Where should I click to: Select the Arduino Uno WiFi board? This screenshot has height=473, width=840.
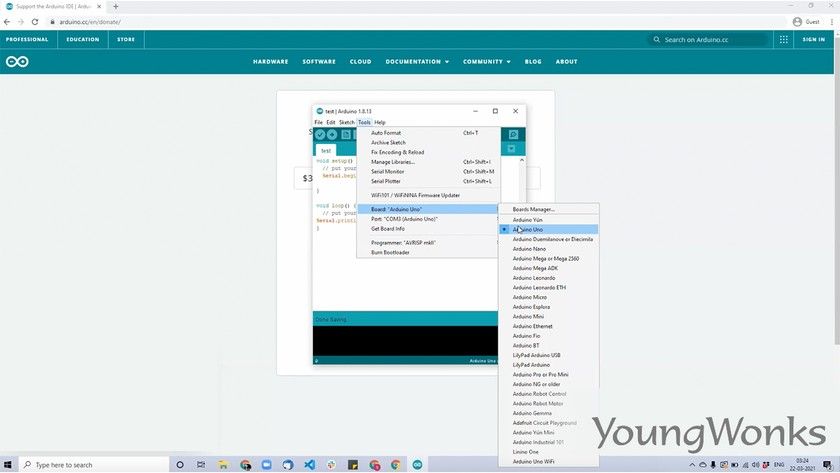[549, 461]
